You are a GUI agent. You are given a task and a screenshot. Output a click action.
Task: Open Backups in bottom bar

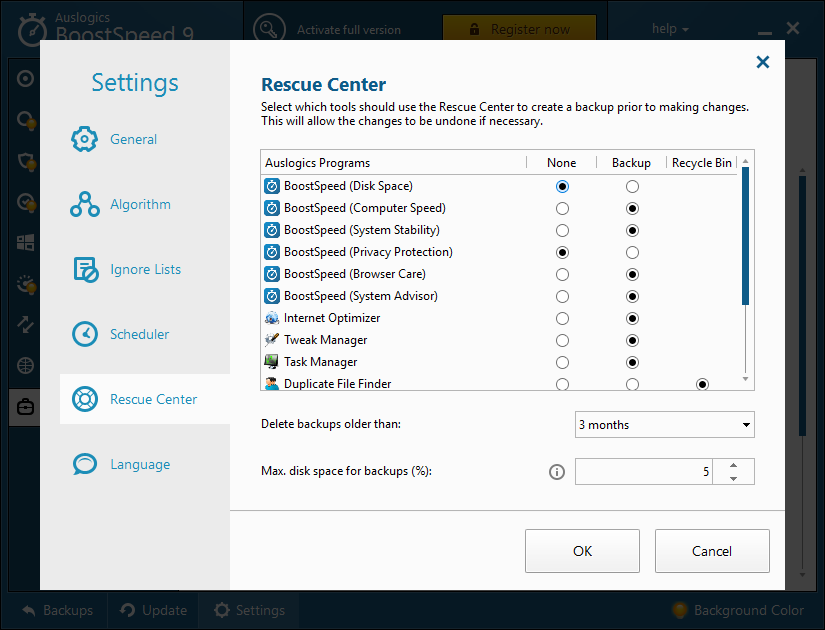pos(58,611)
